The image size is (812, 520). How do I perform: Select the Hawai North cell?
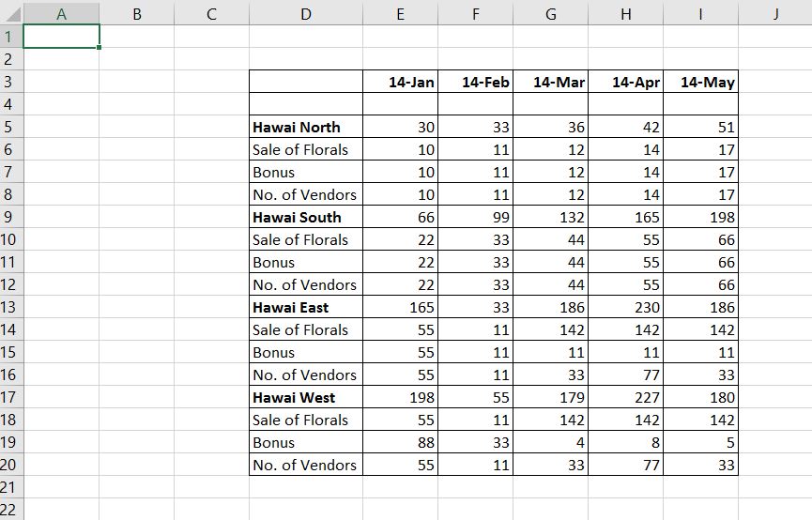coord(306,127)
